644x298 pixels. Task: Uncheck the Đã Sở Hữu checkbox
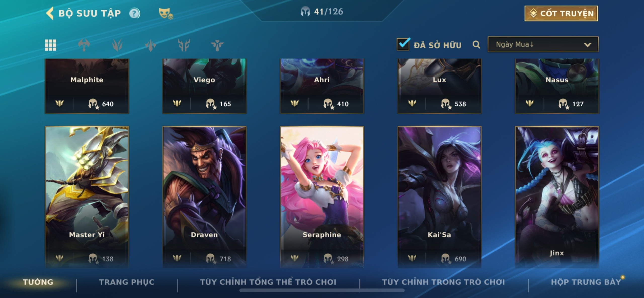coord(403,44)
